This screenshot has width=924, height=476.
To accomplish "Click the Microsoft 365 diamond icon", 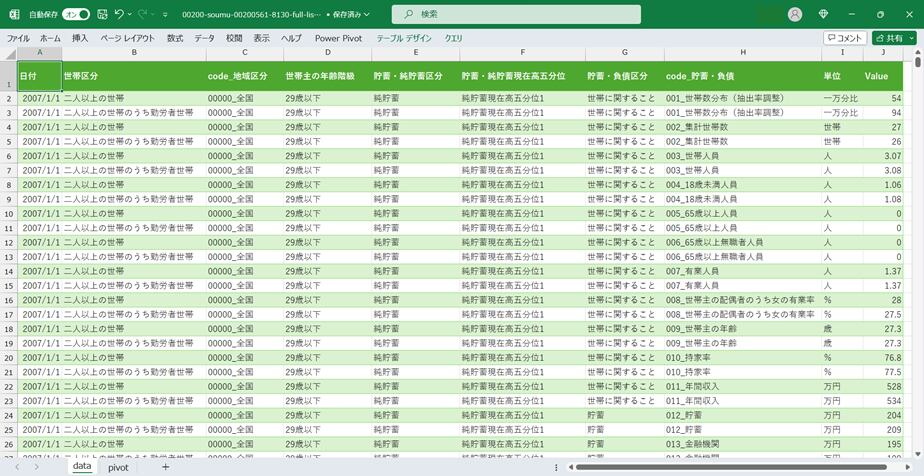I will (x=823, y=14).
